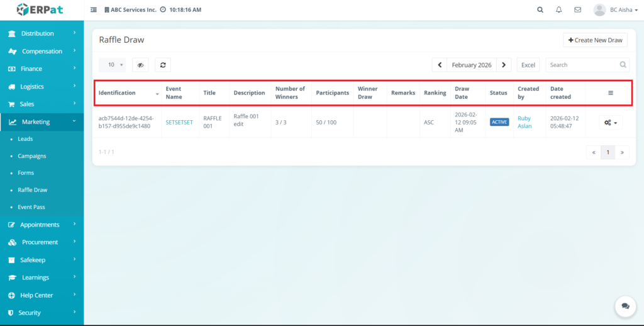Screen dimensions: 644x326
Task: Open the table column menu icon
Action: coord(610,93)
